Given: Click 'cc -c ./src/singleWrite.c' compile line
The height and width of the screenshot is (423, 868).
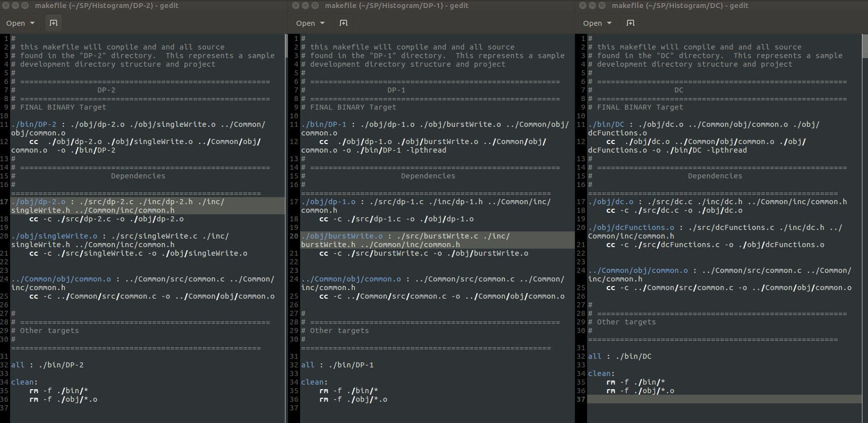Looking at the screenshot, I should click(138, 253).
